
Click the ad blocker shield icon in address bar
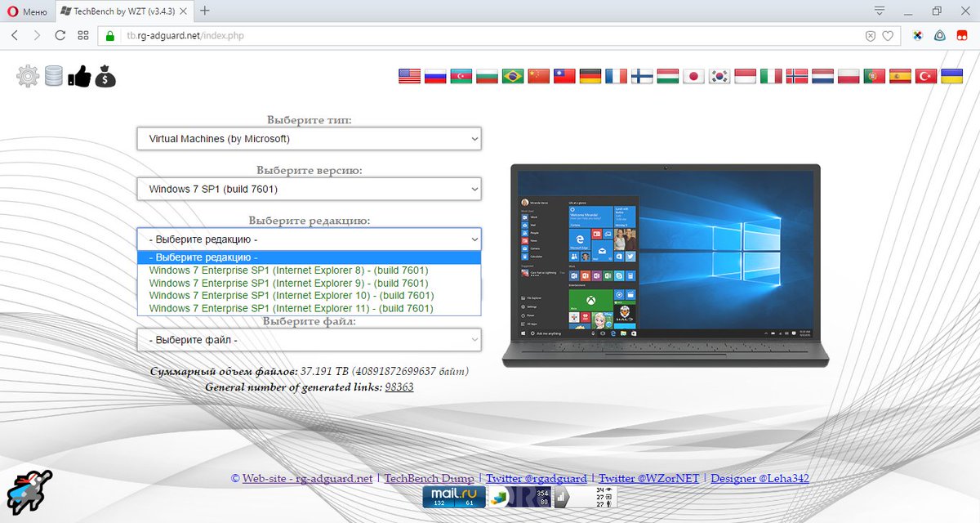[x=871, y=36]
